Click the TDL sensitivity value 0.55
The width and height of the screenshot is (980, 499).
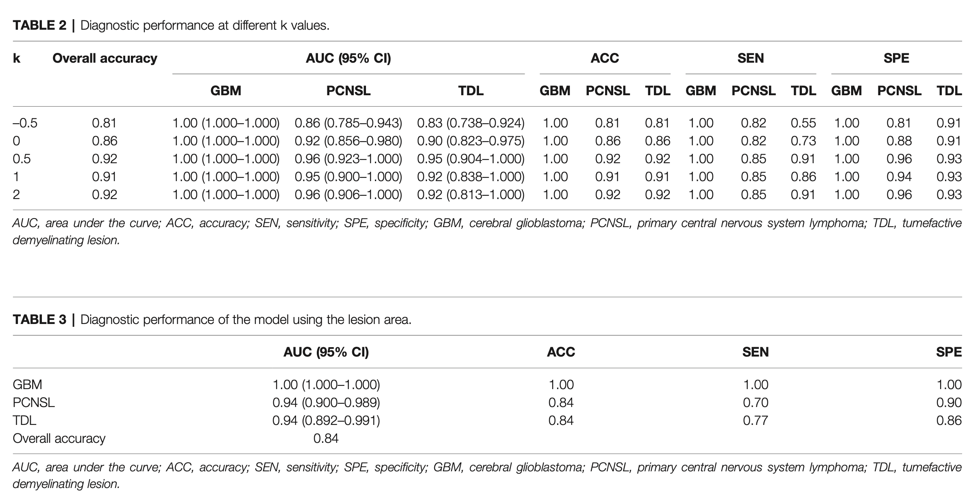click(x=803, y=123)
